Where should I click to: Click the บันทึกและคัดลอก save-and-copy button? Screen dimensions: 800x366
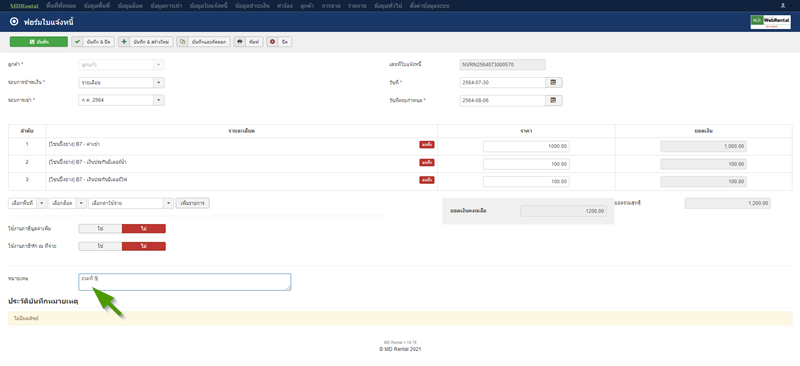tap(204, 42)
